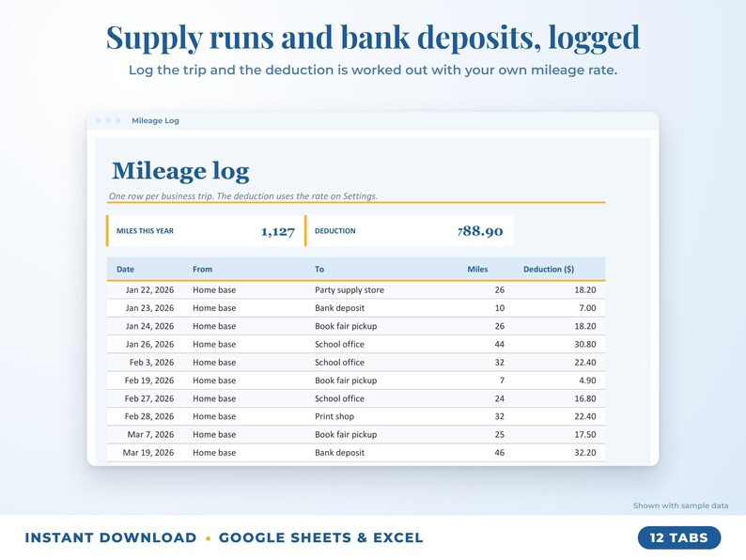Select the 7.00 deduction cell
This screenshot has width=746, height=560.
587,308
